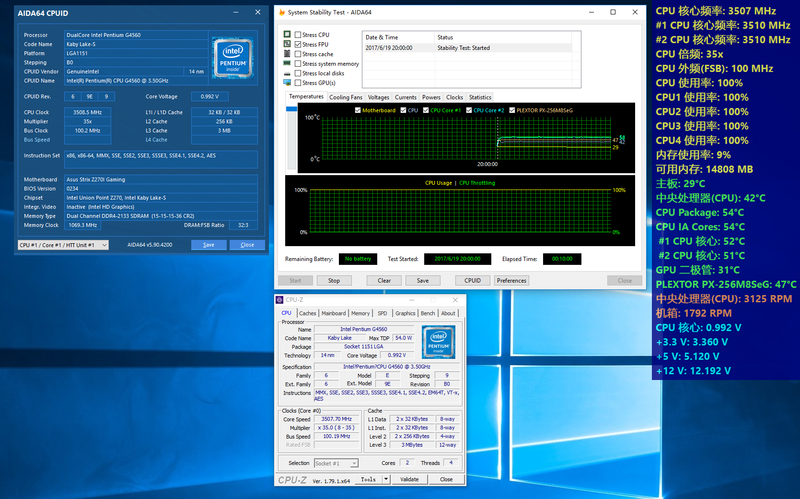Click the Save button in Stability Test

click(422, 281)
